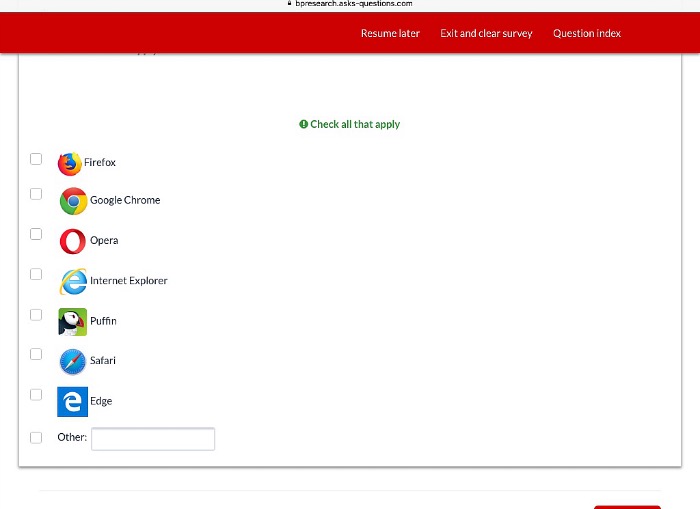Focus the Other text input field
The image size is (700, 509).
(x=153, y=439)
